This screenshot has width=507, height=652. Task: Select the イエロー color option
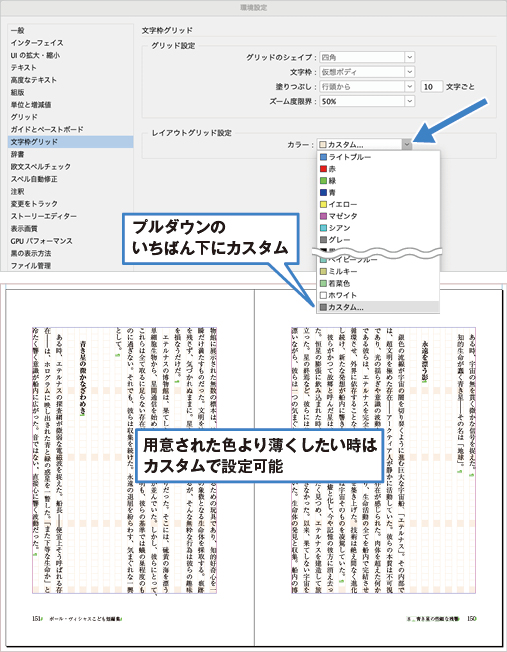pos(378,204)
